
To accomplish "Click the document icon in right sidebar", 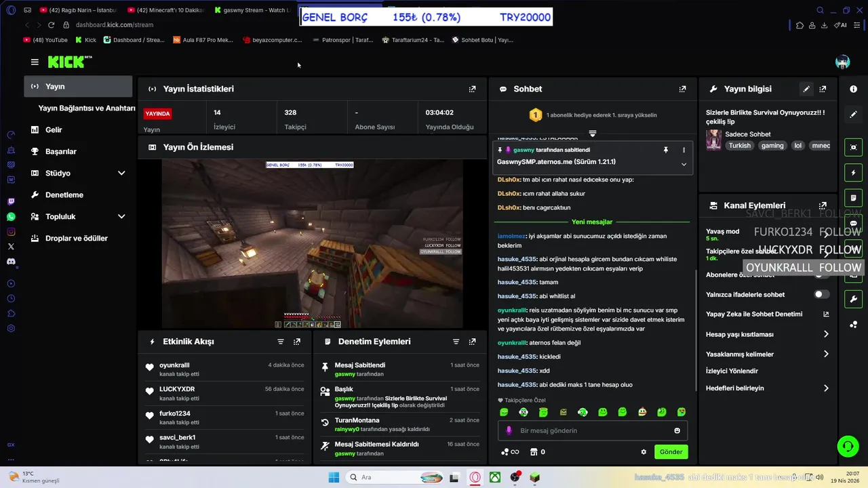I will [853, 198].
